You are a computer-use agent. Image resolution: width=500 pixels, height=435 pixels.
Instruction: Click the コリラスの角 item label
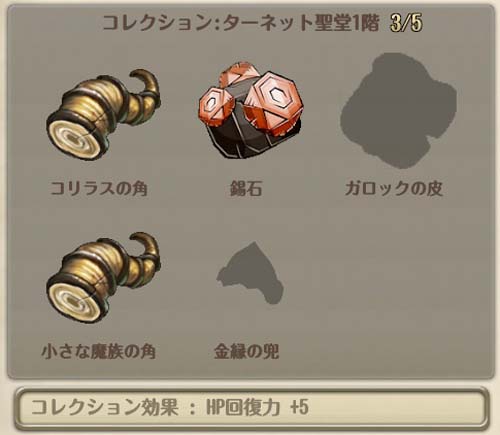99,188
